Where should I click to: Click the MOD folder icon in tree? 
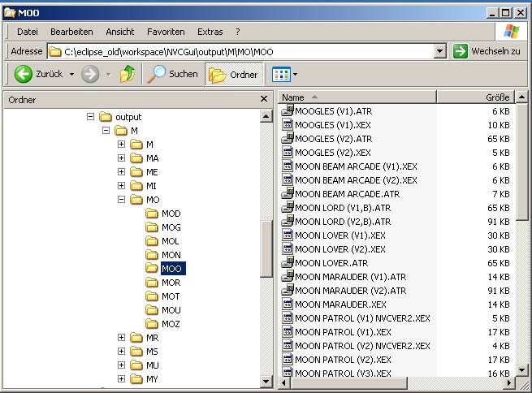(152, 214)
